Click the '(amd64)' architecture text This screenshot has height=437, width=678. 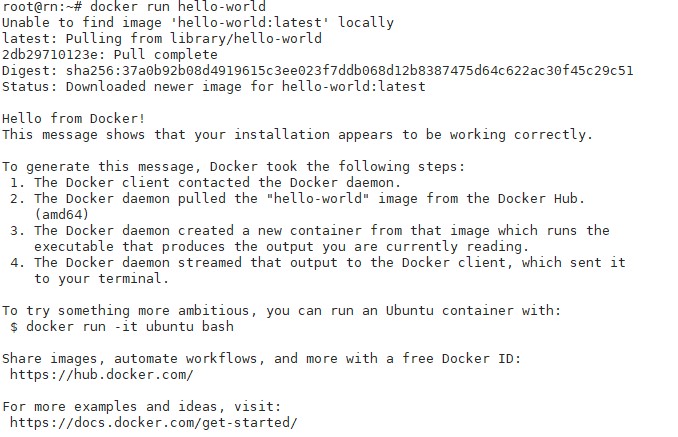62,215
